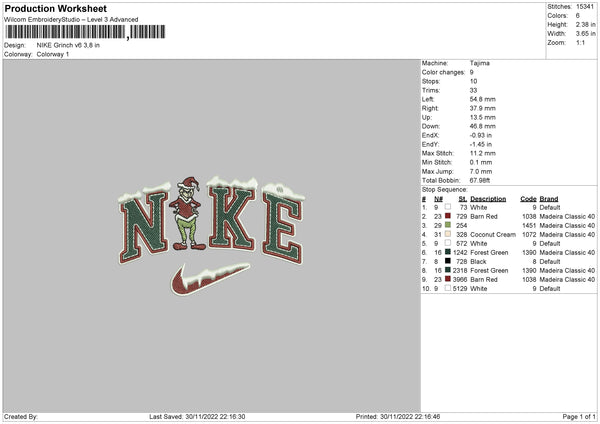Viewport: 600px width, 424px height.
Task: Click the white swatch for the 73-stitch stop
Action: point(448,207)
